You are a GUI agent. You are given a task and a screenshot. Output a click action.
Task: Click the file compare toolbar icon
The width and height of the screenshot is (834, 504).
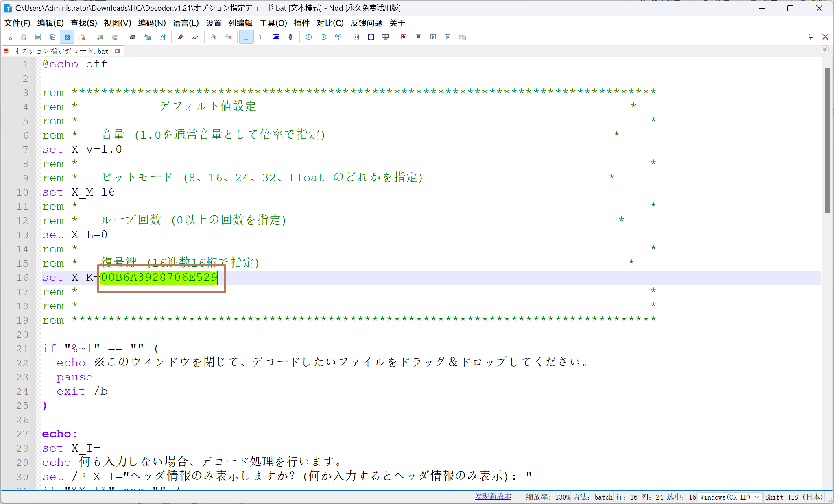pos(356,37)
